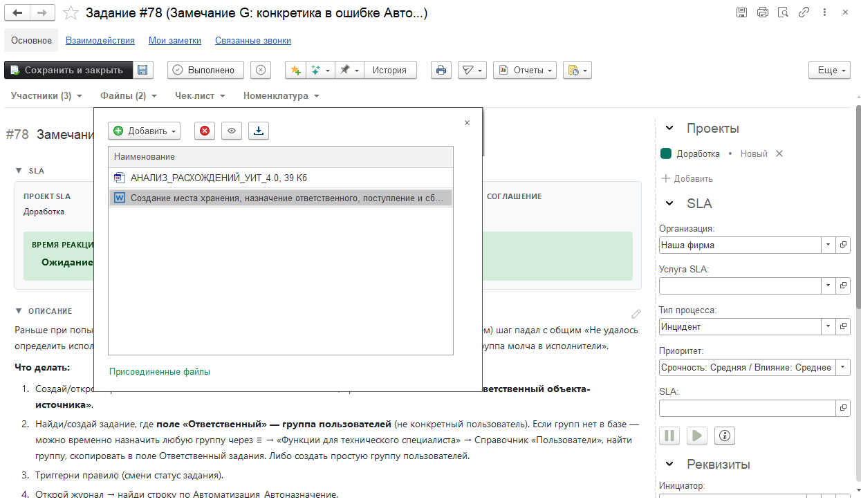Screen dimensions: 861x504
Task: Open the Добавить dropdown in files popup
Action: tap(144, 131)
